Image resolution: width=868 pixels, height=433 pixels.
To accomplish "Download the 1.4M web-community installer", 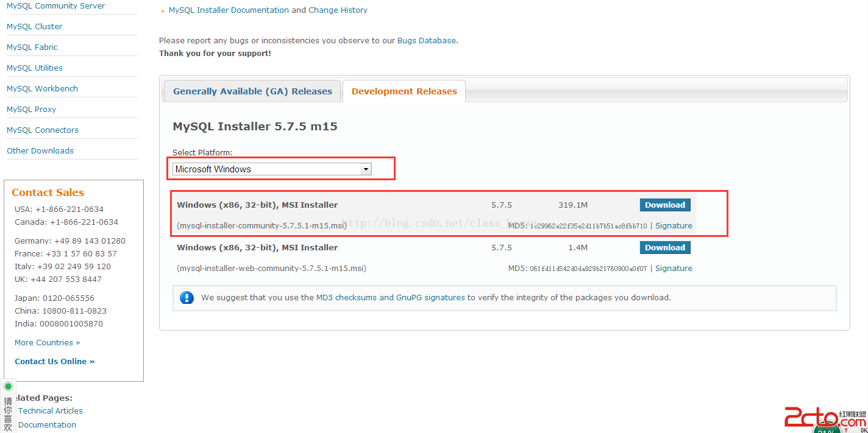I will (665, 247).
